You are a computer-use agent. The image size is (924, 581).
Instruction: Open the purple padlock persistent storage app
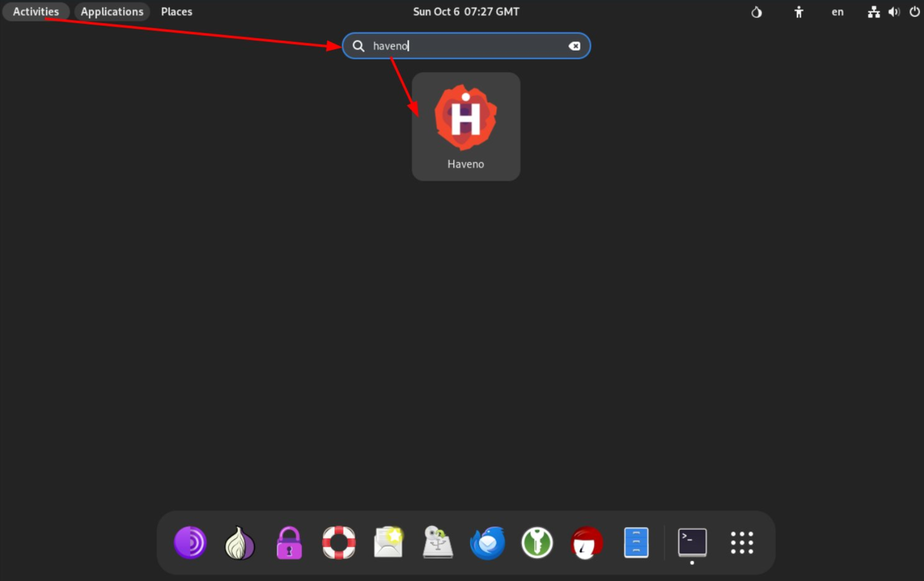pos(289,543)
